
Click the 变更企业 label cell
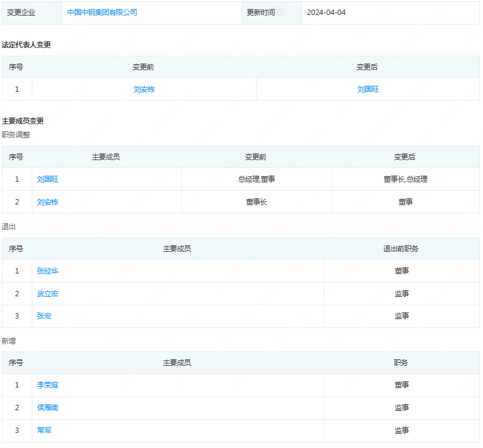[x=23, y=13]
